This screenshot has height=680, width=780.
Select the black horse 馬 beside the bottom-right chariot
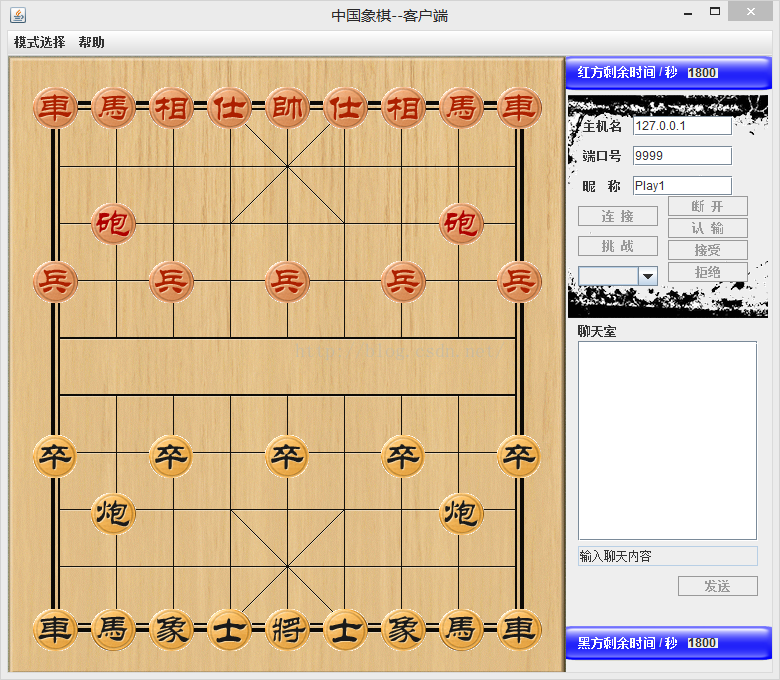(462, 630)
